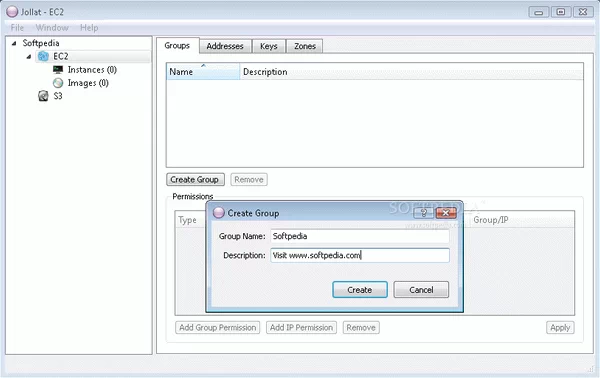Select Images (0) in the tree
Screen dimensions: 600x378
pos(88,83)
